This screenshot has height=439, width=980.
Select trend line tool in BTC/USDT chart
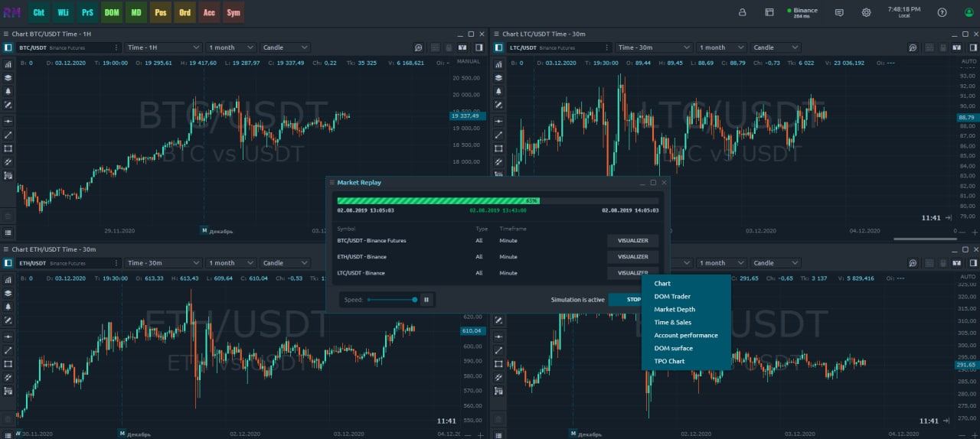pyautogui.click(x=8, y=135)
